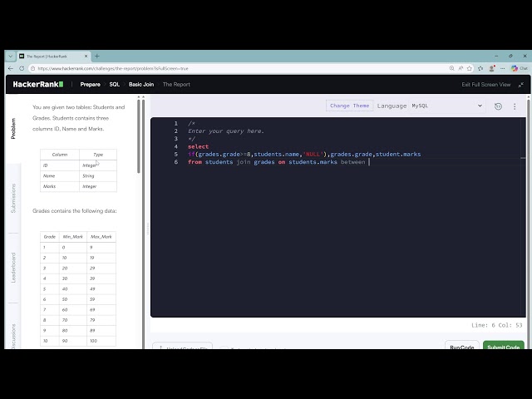
Task: Click the browser address bar URL
Action: click(113, 68)
